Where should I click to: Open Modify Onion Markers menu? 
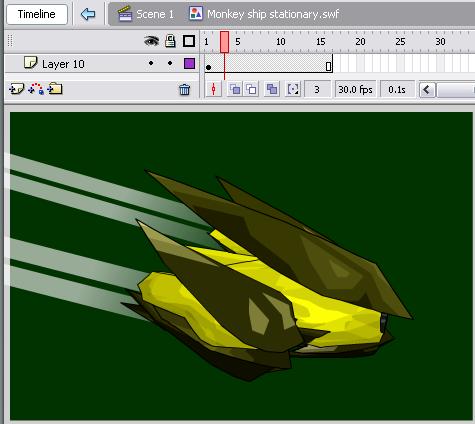[x=293, y=89]
